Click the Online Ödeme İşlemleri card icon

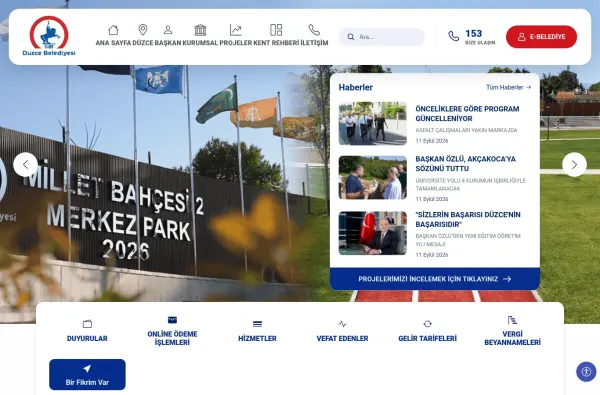(172, 320)
